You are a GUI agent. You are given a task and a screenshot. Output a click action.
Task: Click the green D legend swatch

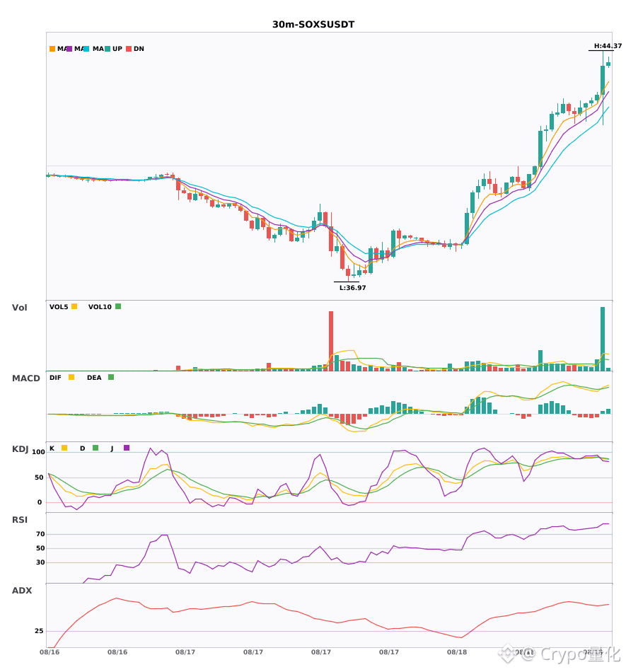click(x=95, y=448)
